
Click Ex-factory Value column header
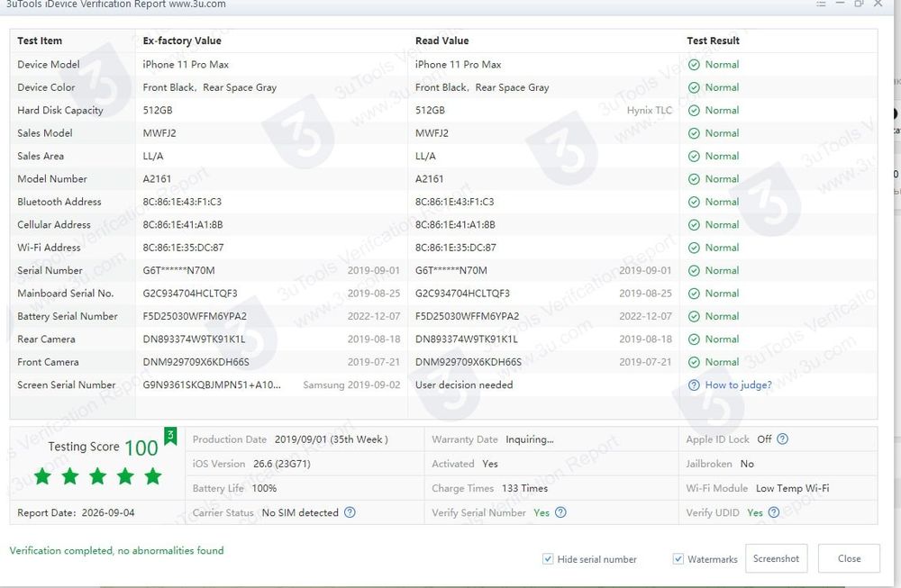182,41
